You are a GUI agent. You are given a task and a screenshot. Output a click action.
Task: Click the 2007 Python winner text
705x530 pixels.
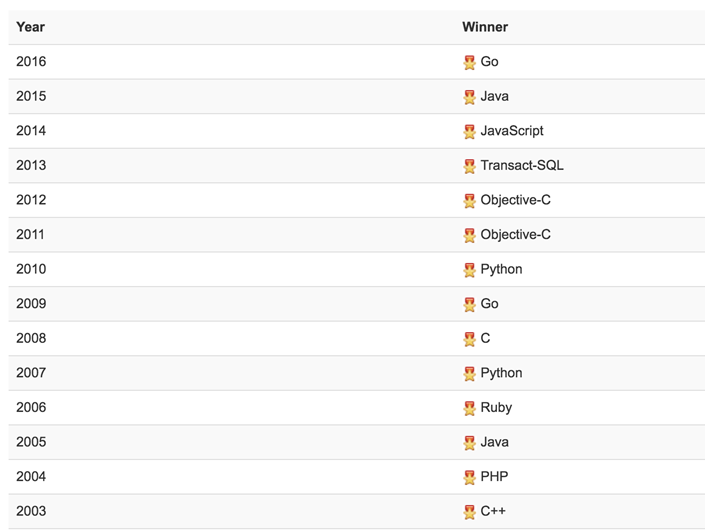click(501, 373)
